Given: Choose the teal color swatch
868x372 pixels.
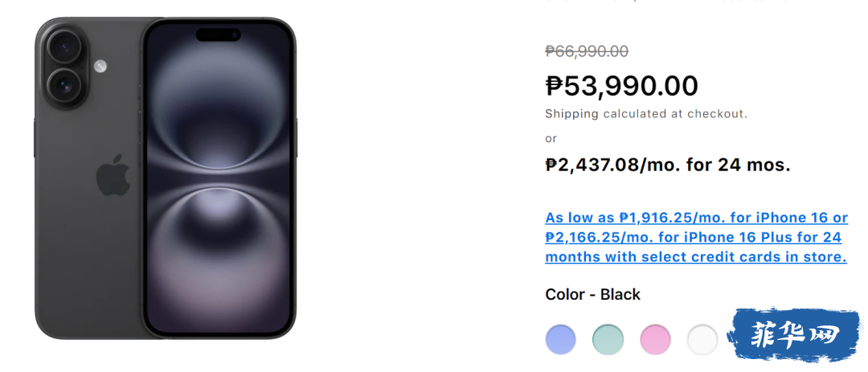Looking at the screenshot, I should coord(608,339).
